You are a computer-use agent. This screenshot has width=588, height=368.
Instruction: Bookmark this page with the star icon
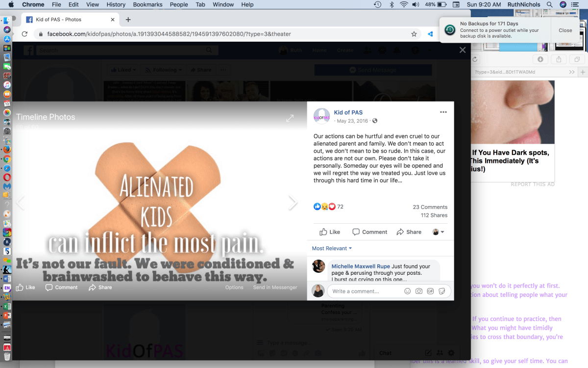(x=414, y=34)
